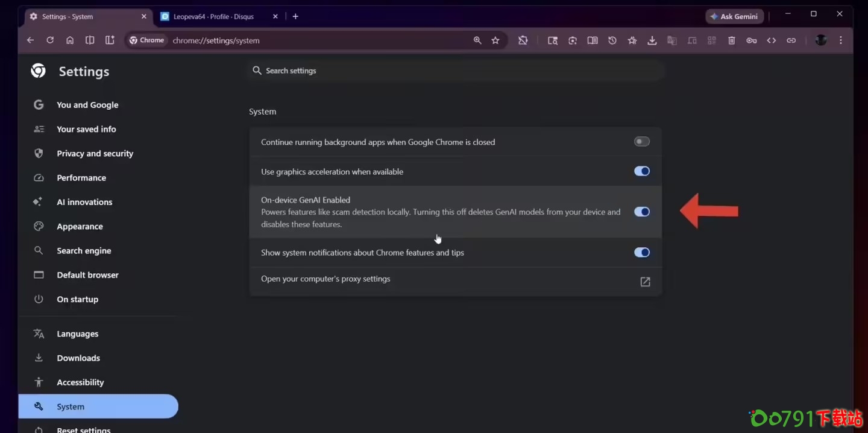The image size is (868, 433).
Task: Open your computer's proxy settings
Action: (645, 282)
